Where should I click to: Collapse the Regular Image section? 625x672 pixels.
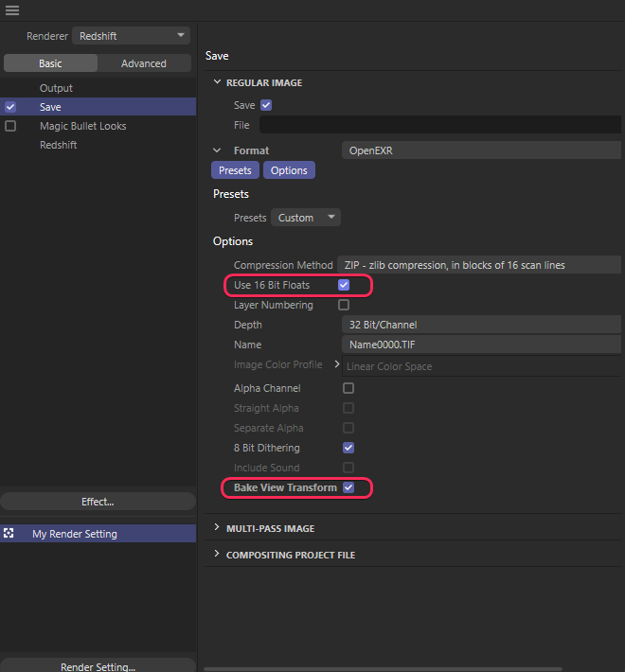point(218,82)
